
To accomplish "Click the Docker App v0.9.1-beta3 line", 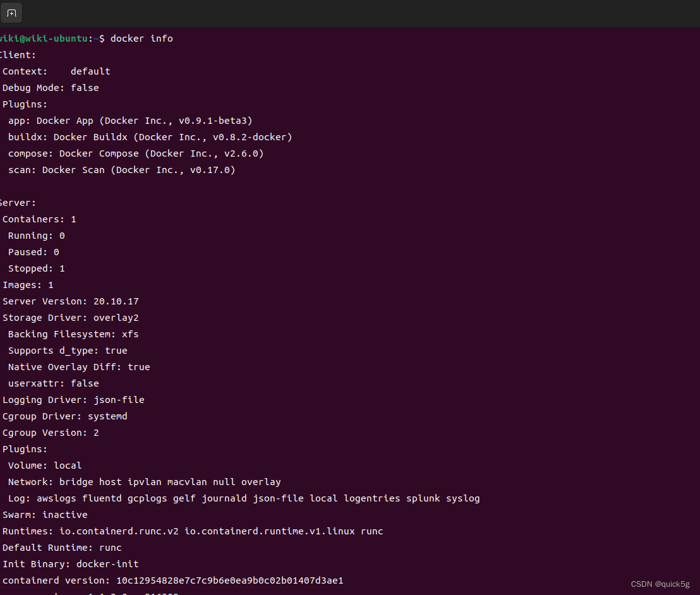I will [130, 121].
